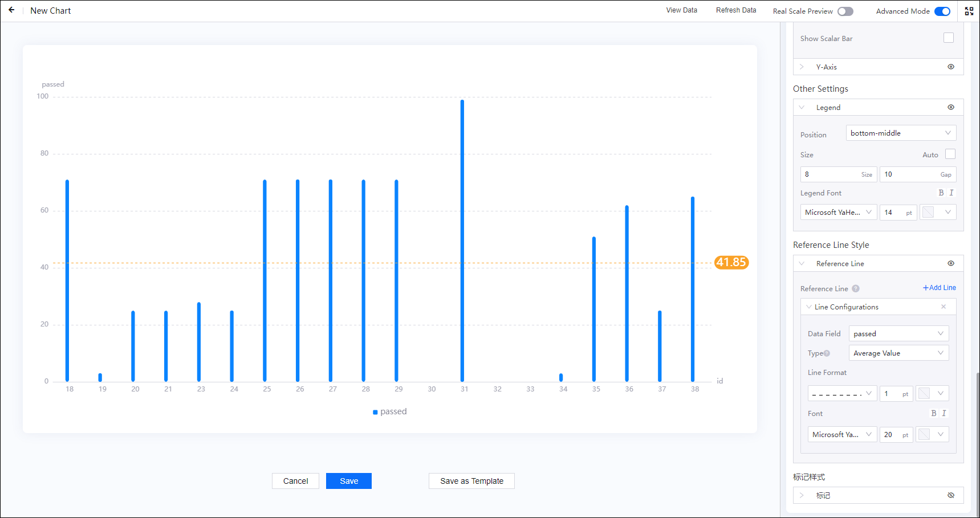
Task: Expand the Y-Axis section
Action: pos(802,67)
